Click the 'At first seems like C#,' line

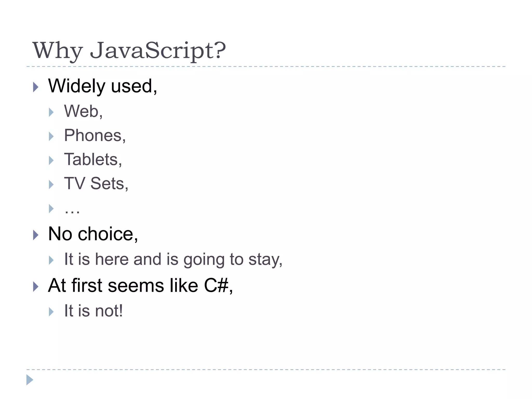click(141, 285)
